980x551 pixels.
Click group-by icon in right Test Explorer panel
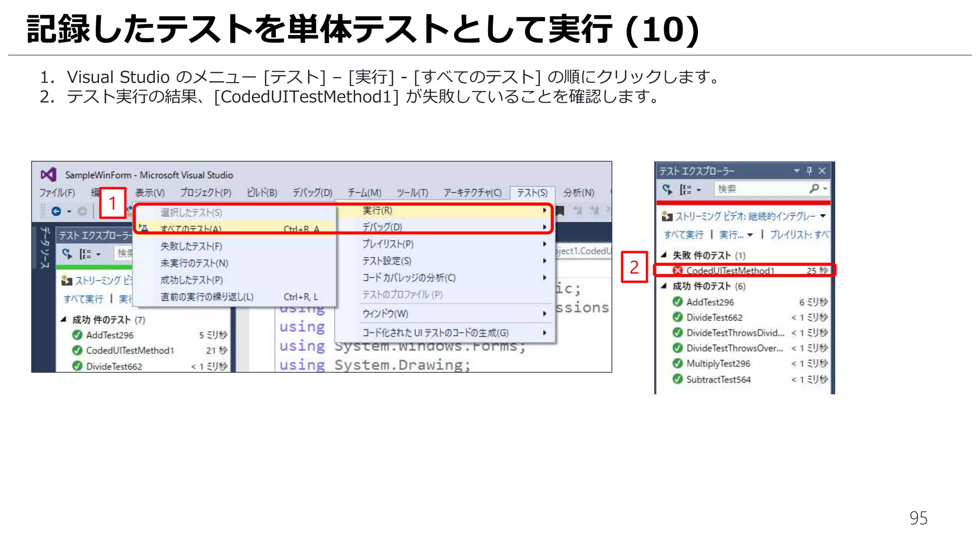[x=686, y=189]
